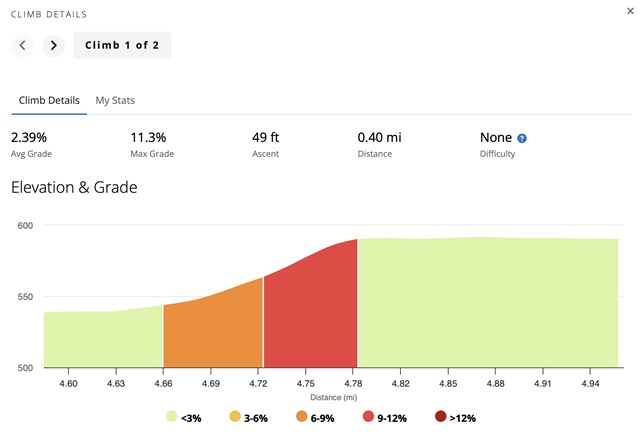640x434 pixels.
Task: Toggle the >12% grade legend swatch
Action: click(x=441, y=418)
